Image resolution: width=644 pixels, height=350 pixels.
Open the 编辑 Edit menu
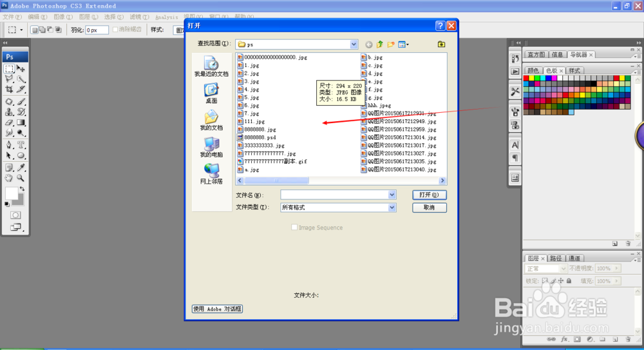37,17
